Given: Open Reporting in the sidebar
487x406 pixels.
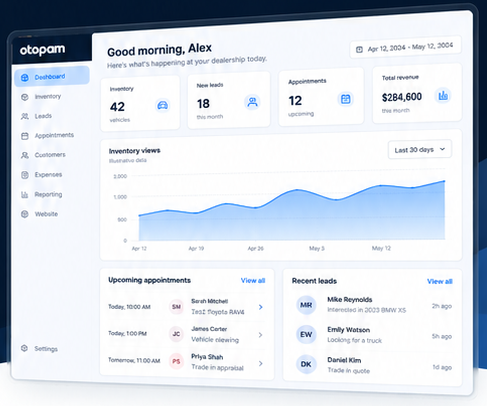Looking at the screenshot, I should coord(48,194).
